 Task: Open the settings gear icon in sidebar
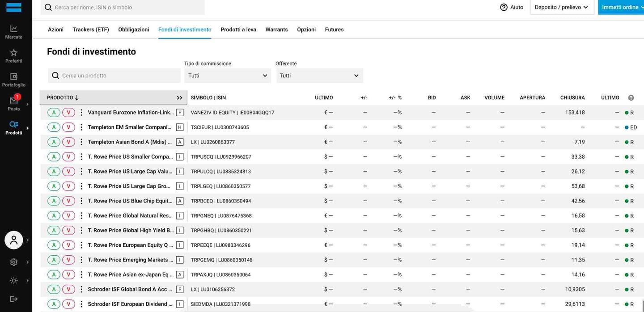[x=14, y=262]
